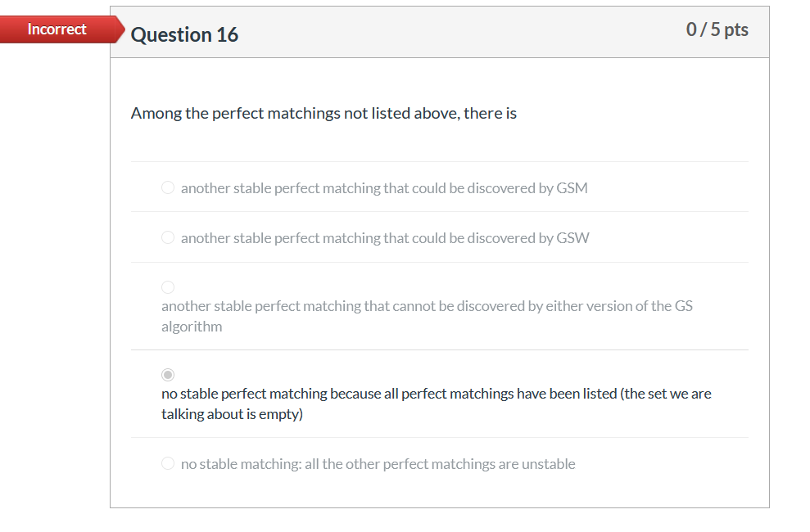
Task: Click the question prompt text
Action: 323,113
